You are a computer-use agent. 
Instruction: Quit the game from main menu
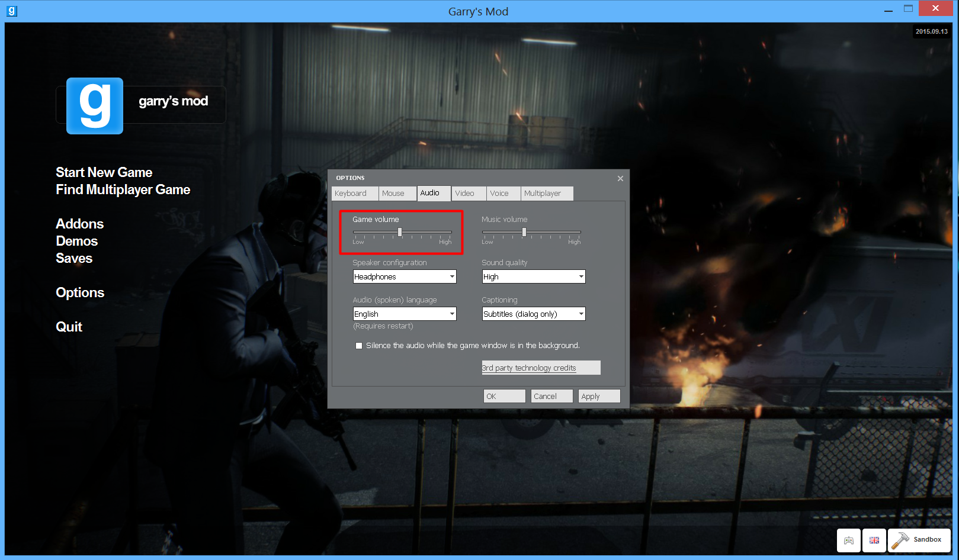[x=69, y=327]
